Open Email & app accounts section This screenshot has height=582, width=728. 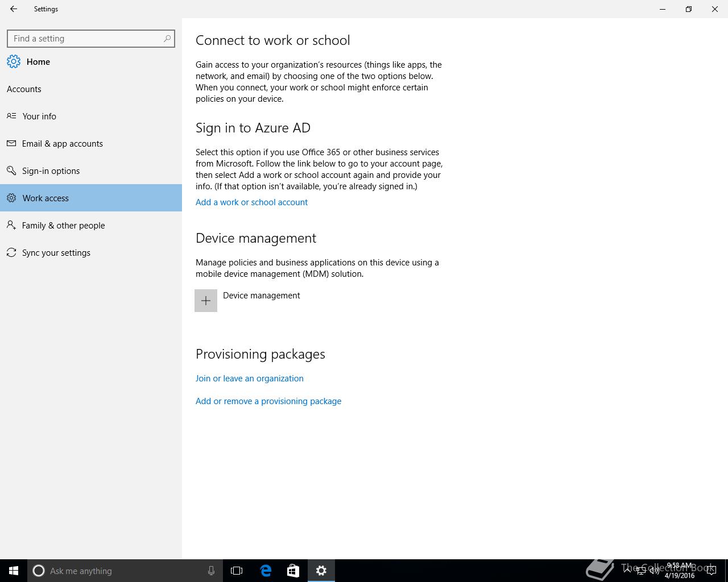pos(91,143)
